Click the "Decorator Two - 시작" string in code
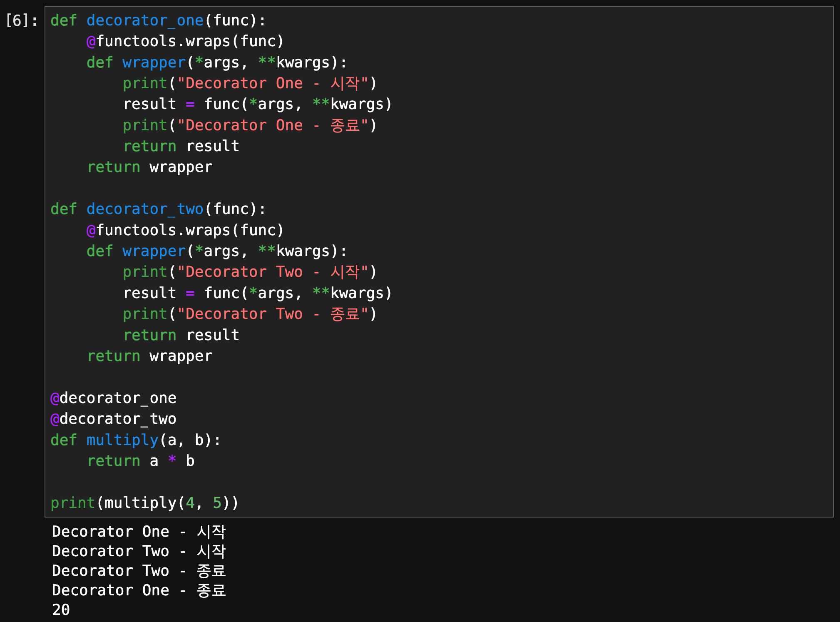Viewport: 840px width, 622px height. tap(273, 272)
